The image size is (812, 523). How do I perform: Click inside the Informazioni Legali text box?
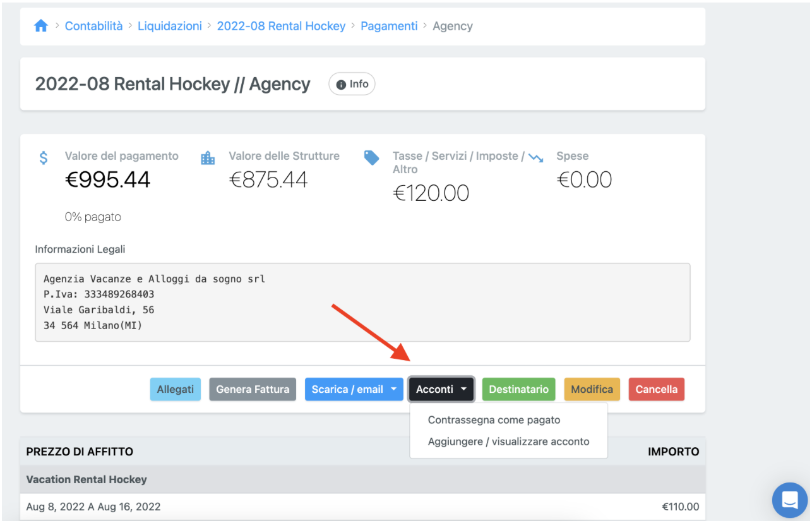362,303
